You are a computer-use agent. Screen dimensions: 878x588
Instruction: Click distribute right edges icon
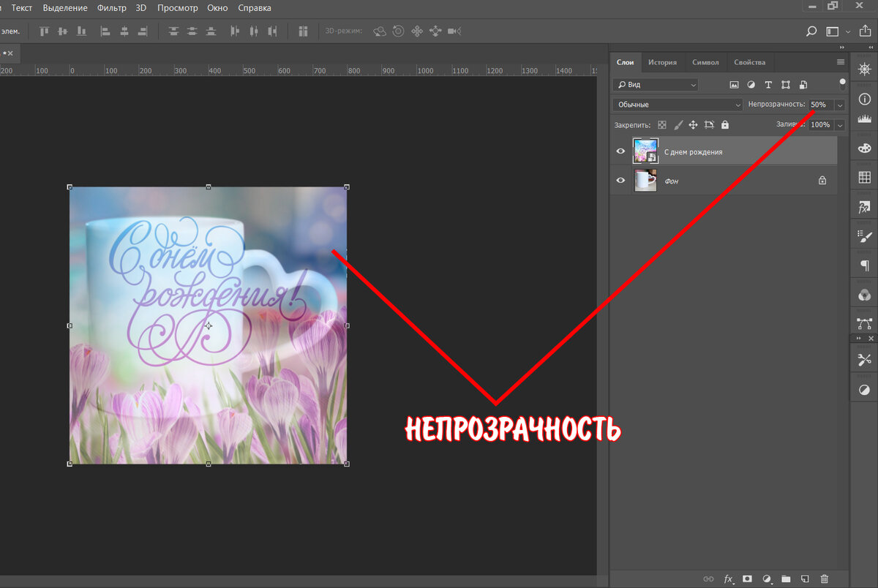[273, 31]
